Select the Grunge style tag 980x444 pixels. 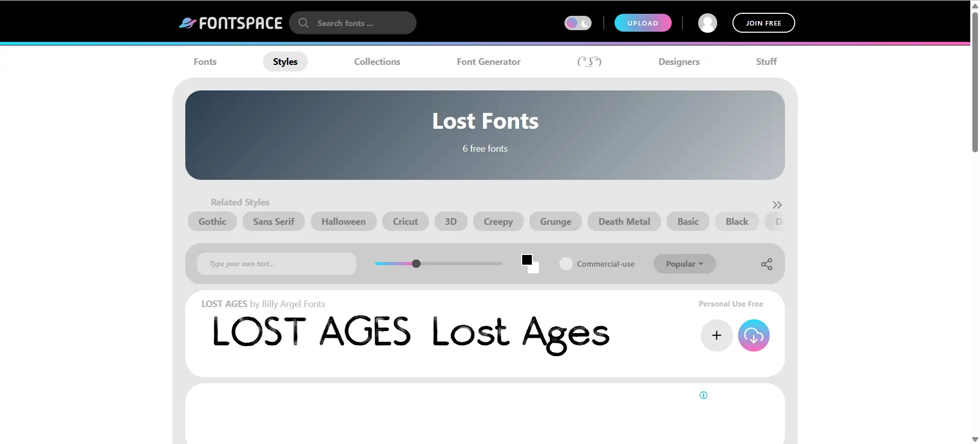click(x=556, y=221)
